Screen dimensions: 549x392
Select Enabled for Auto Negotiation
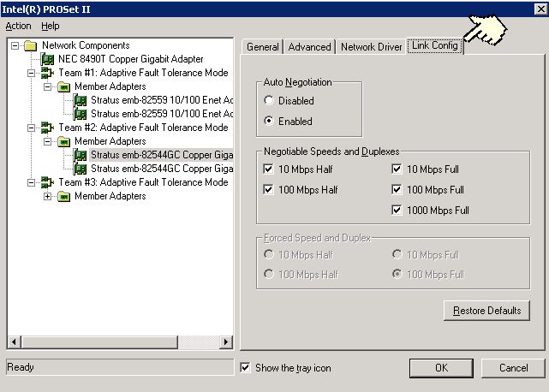click(269, 121)
